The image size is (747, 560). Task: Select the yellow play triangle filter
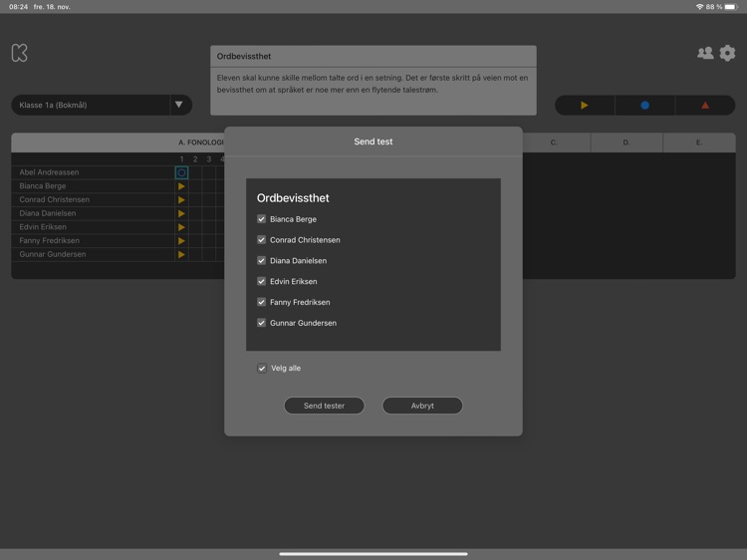point(584,106)
